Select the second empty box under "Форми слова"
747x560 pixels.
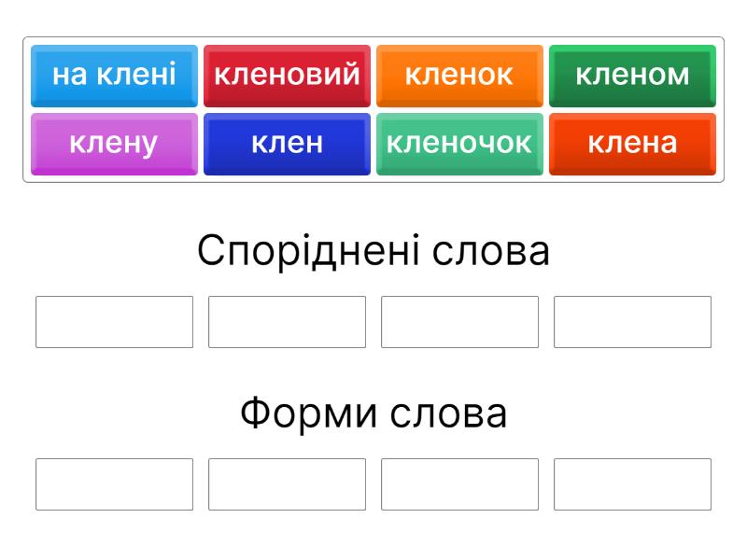[287, 484]
